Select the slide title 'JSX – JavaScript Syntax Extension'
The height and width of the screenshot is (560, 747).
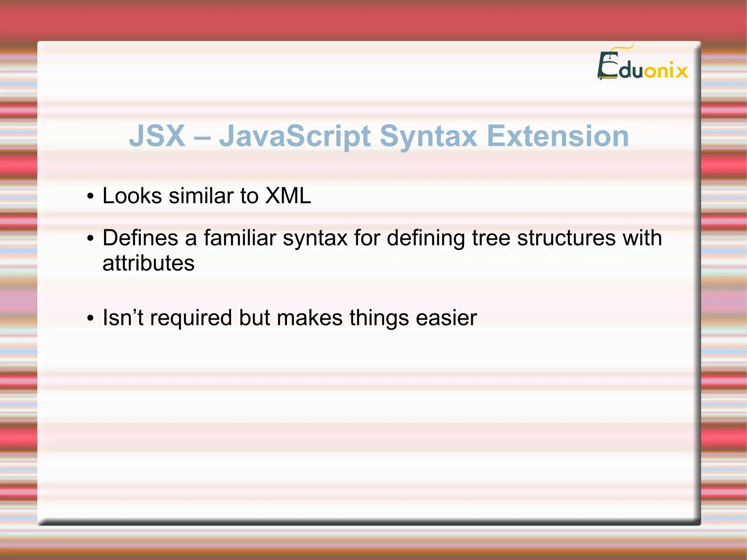tap(379, 136)
